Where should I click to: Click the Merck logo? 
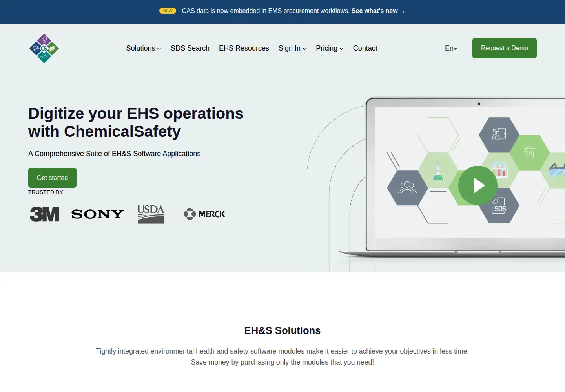[204, 214]
